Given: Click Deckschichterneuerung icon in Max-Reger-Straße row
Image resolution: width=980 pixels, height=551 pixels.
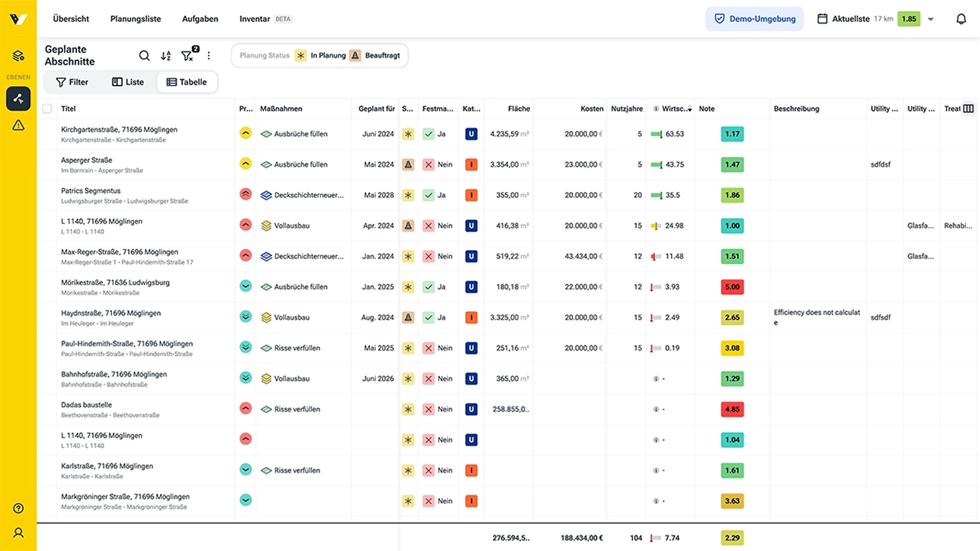Looking at the screenshot, I should (x=266, y=256).
